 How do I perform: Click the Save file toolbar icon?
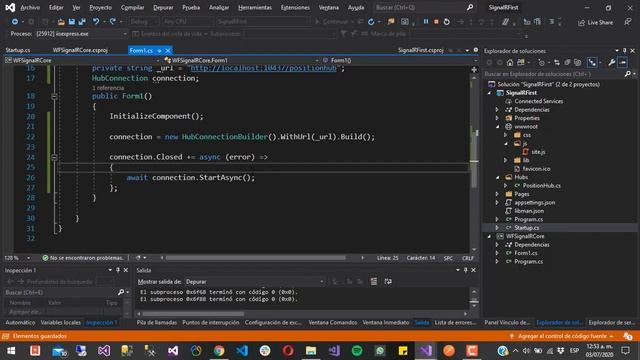[71, 22]
